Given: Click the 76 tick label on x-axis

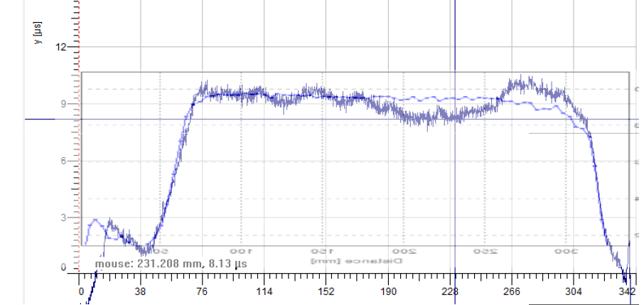Looking at the screenshot, I should [x=202, y=291].
